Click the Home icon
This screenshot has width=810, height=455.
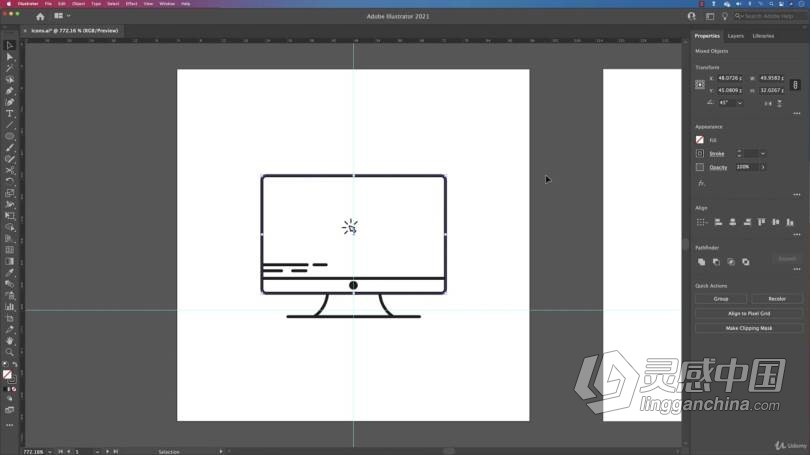tap(40, 17)
